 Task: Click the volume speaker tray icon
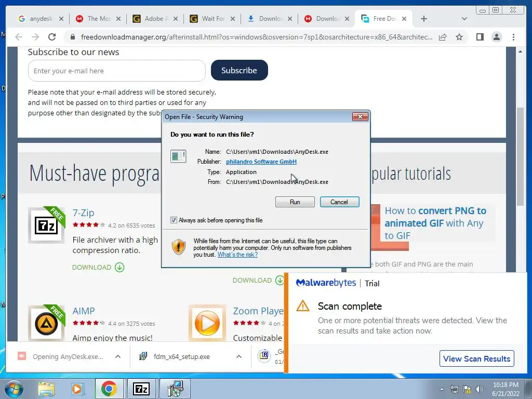(x=480, y=389)
